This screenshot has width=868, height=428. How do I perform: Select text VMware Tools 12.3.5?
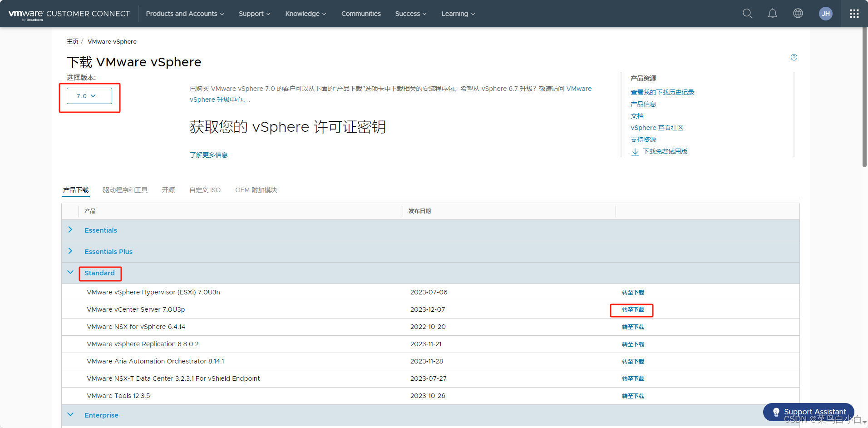pos(118,396)
